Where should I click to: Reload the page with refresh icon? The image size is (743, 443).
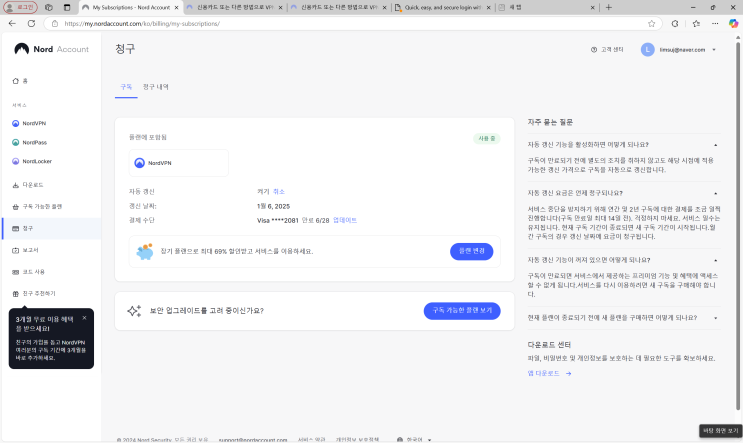(x=31, y=23)
